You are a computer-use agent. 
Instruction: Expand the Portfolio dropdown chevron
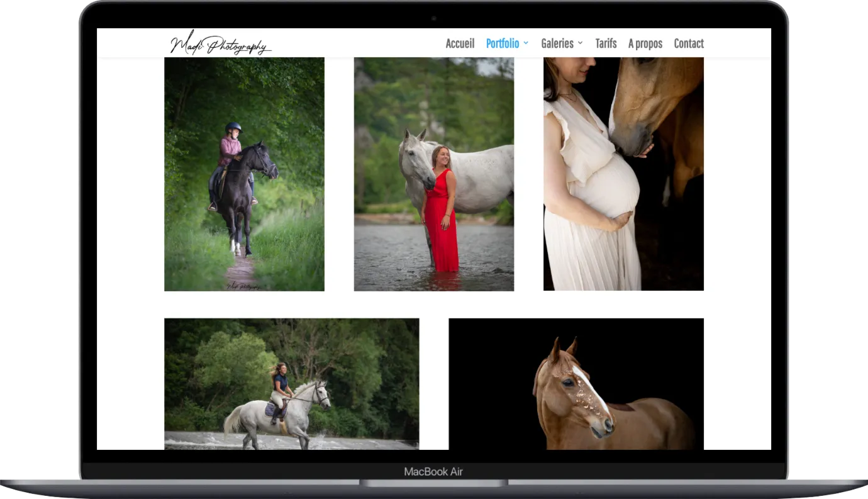coord(526,43)
